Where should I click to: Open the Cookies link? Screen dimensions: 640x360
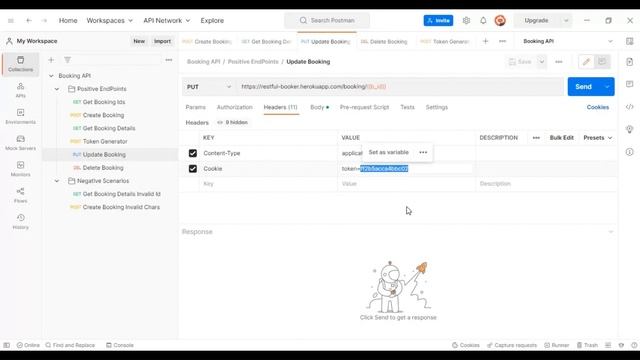click(x=598, y=107)
